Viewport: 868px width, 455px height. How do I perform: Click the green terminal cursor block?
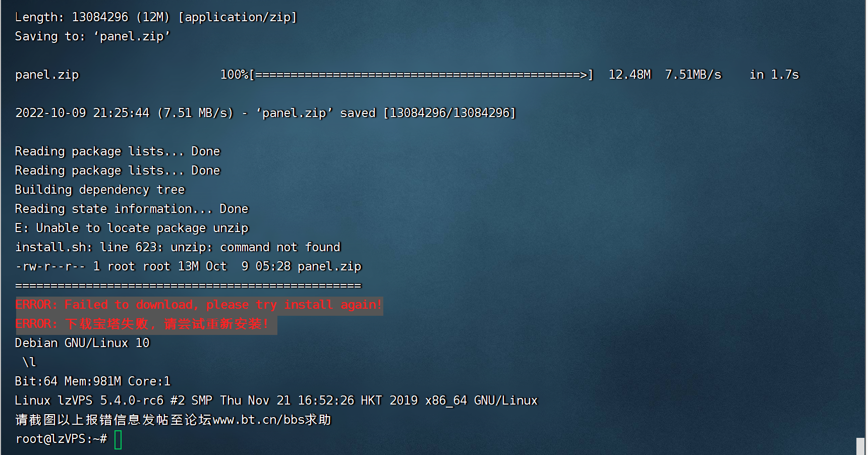click(118, 439)
